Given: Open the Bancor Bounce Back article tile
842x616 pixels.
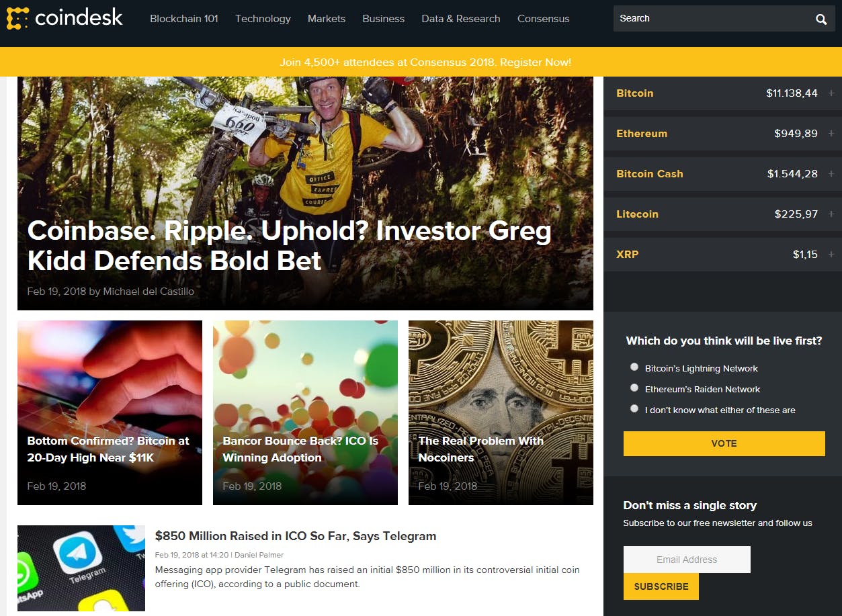Looking at the screenshot, I should [x=305, y=412].
